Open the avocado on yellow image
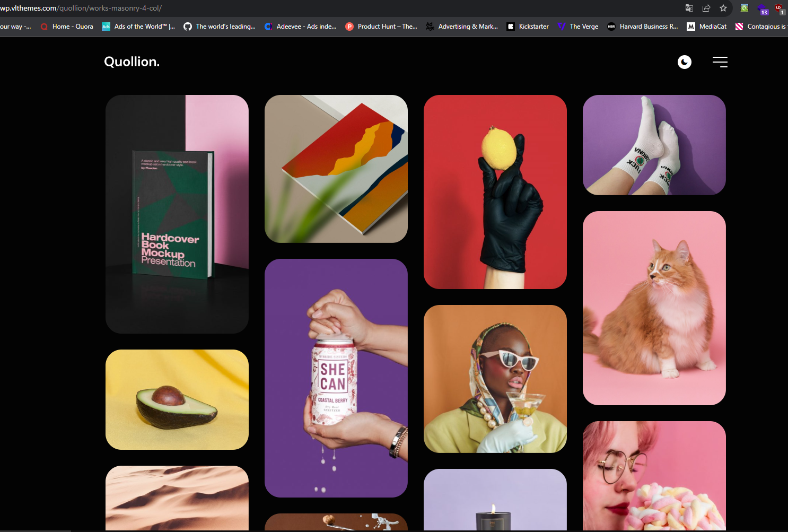Image resolution: width=788 pixels, height=532 pixels. click(177, 399)
